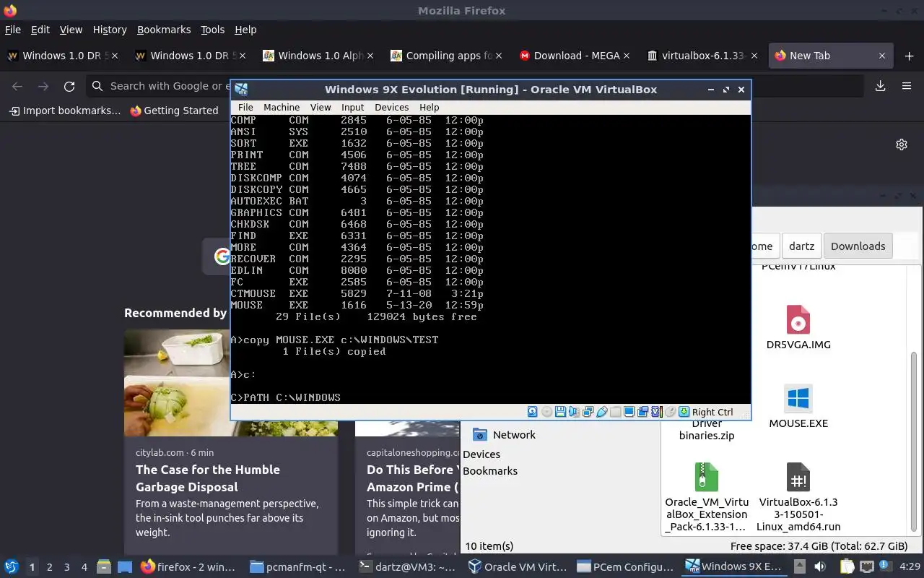Click the VirtualBox network adapter status icon
Screen dimensions: 924x578
coord(588,412)
